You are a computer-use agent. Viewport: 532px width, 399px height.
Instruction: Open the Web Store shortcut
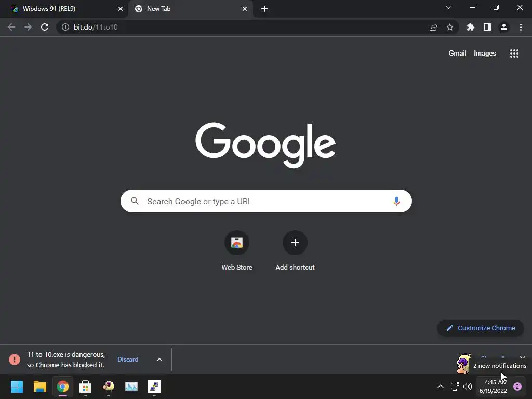coord(237,243)
